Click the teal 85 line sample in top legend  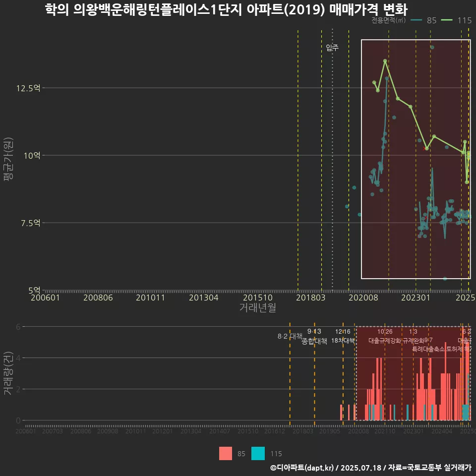(x=416, y=20)
